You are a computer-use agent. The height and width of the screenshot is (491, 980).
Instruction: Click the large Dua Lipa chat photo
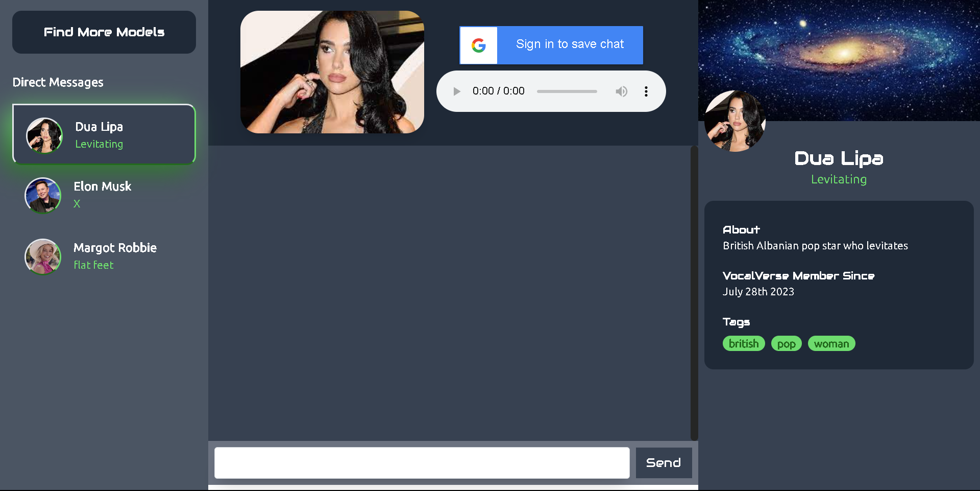pyautogui.click(x=332, y=72)
